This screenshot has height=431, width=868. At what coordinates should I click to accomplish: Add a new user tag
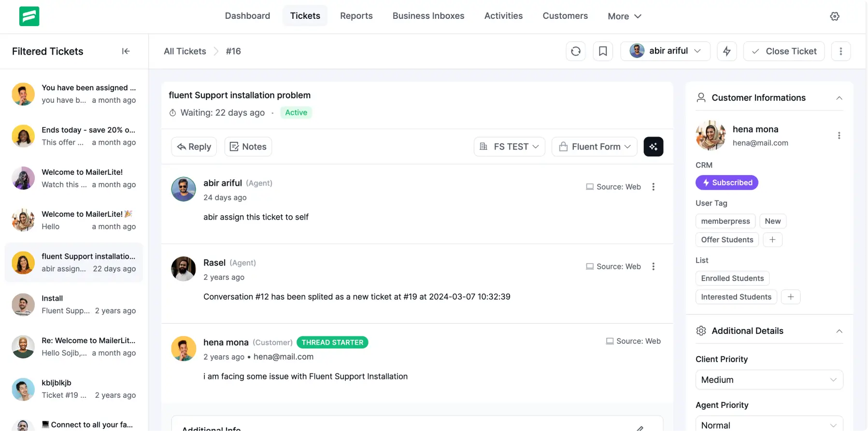[772, 240]
